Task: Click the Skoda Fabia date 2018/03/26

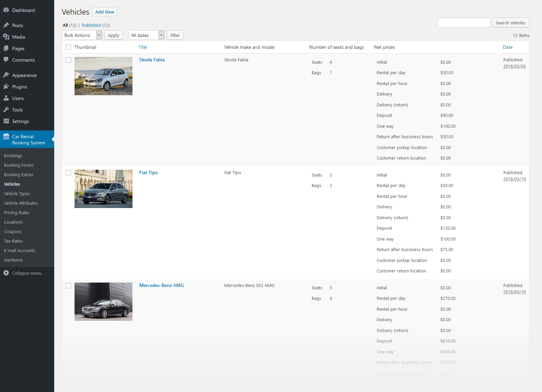Action: tap(514, 66)
